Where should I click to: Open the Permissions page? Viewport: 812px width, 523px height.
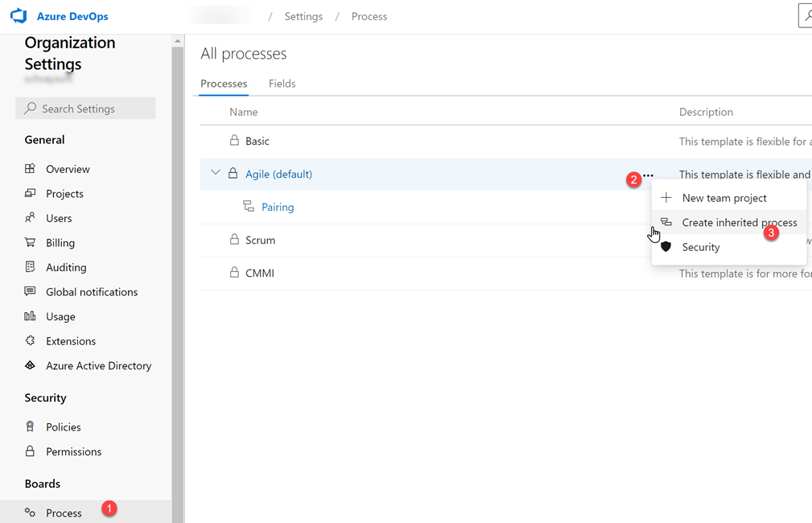coord(73,451)
